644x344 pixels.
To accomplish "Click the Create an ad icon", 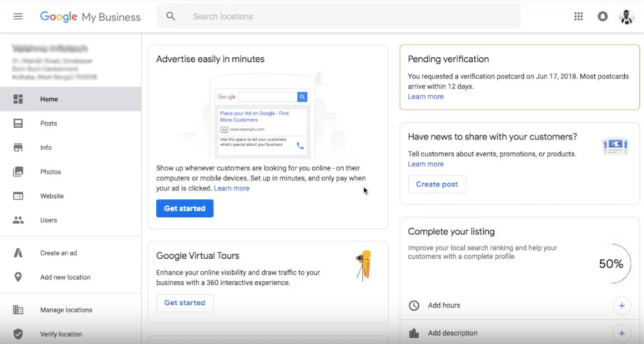I will pyautogui.click(x=18, y=253).
